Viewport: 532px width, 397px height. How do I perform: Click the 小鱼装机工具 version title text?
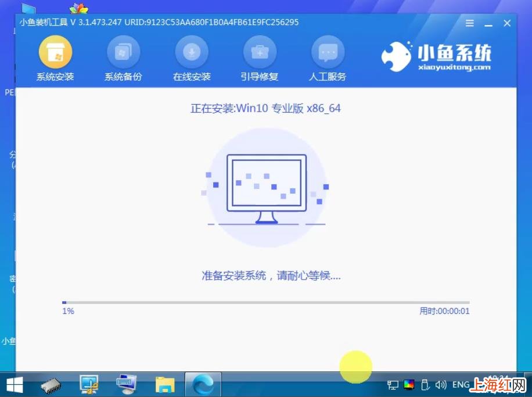pyautogui.click(x=159, y=23)
